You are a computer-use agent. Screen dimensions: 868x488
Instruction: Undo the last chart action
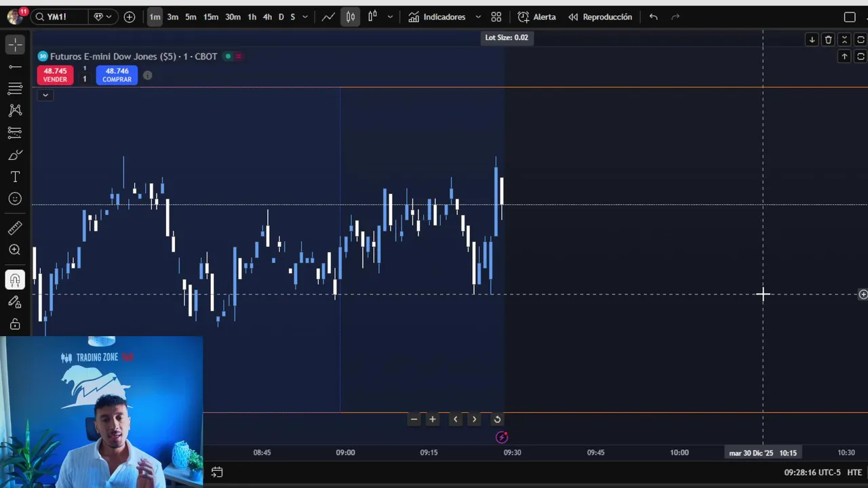tap(653, 17)
